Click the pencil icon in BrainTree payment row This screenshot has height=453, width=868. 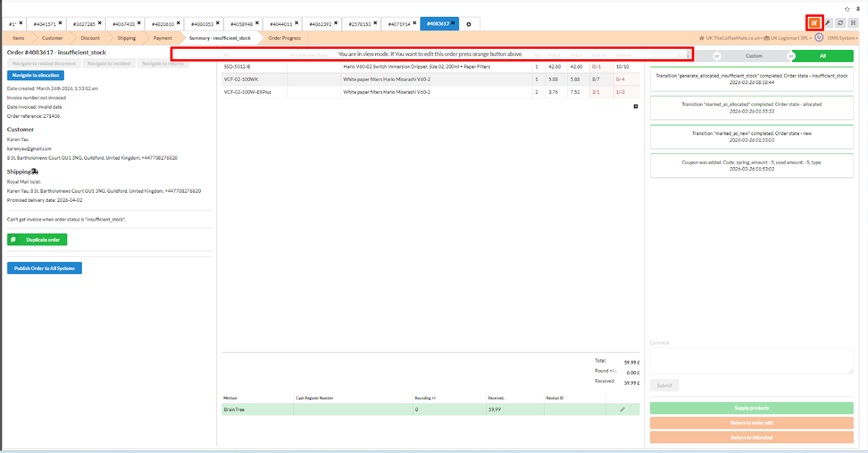point(622,410)
